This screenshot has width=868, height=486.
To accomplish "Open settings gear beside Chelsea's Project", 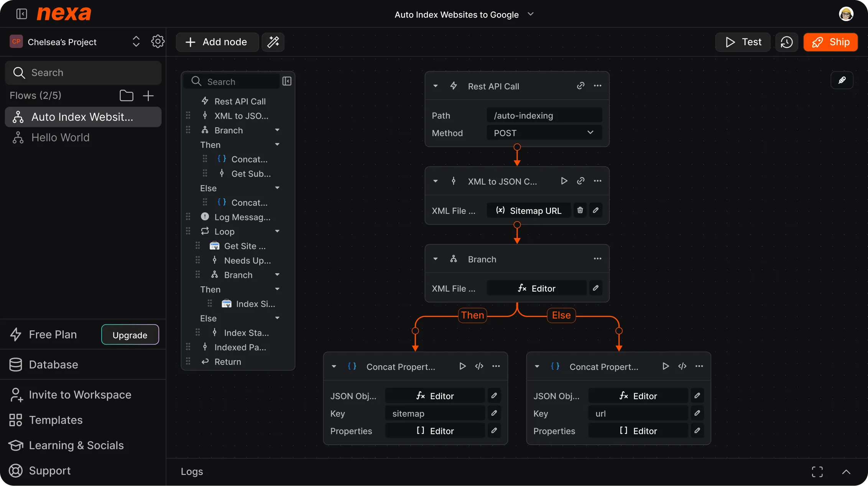I will tap(158, 41).
